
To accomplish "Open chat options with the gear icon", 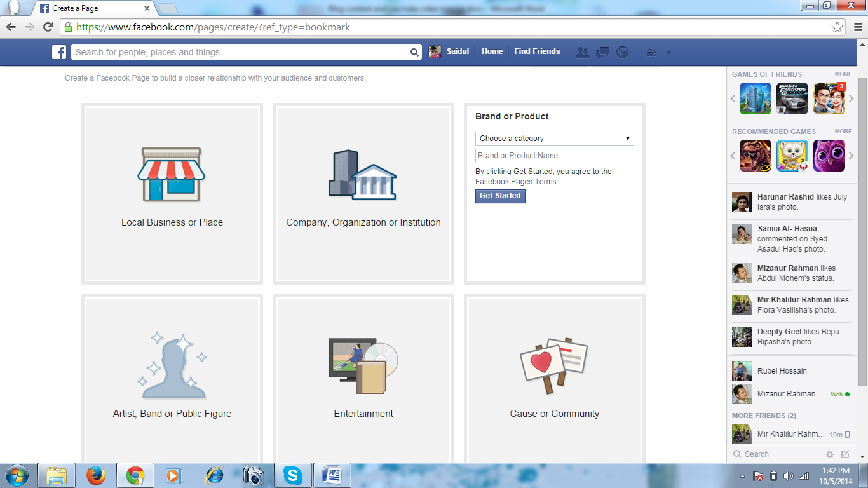I will [829, 454].
